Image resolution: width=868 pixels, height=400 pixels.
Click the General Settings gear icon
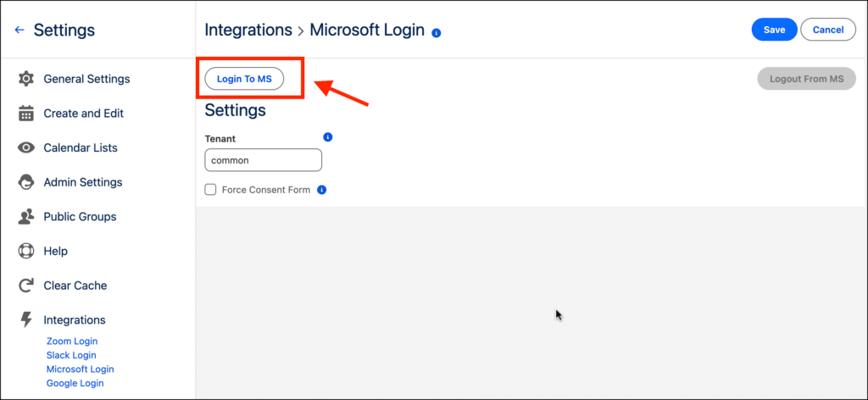pyautogui.click(x=26, y=79)
